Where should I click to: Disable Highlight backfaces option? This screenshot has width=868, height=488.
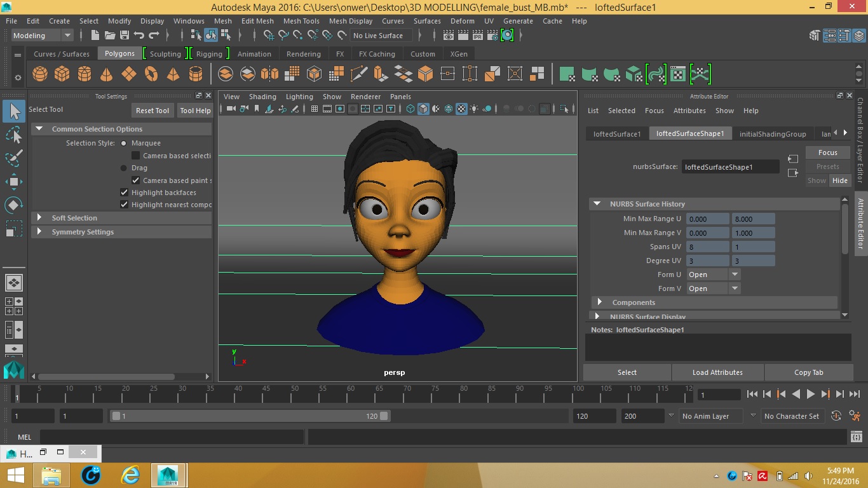pyautogui.click(x=124, y=193)
